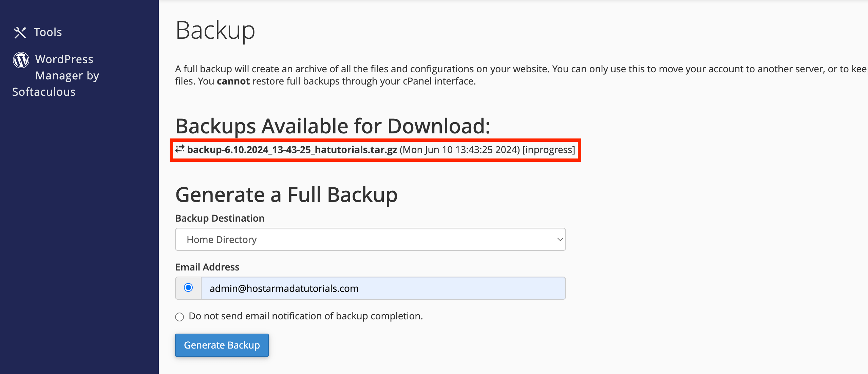Click the WordPress logo in the sidebar
Viewport: 868px width, 374px height.
22,60
